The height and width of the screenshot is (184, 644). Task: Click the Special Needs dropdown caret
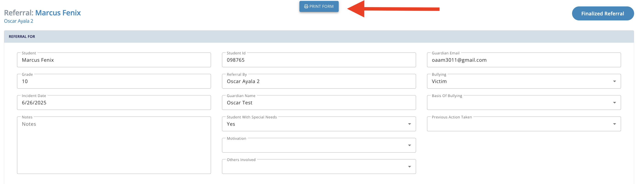(409, 124)
